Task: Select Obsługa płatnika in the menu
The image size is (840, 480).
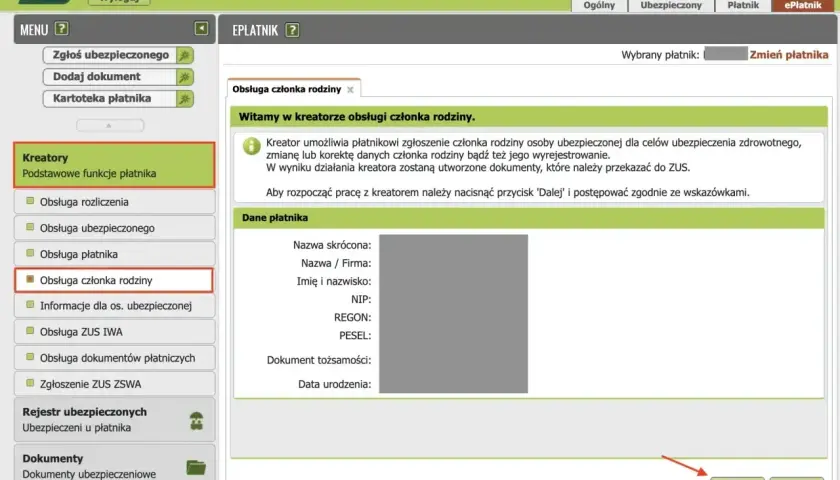Action: 115,254
